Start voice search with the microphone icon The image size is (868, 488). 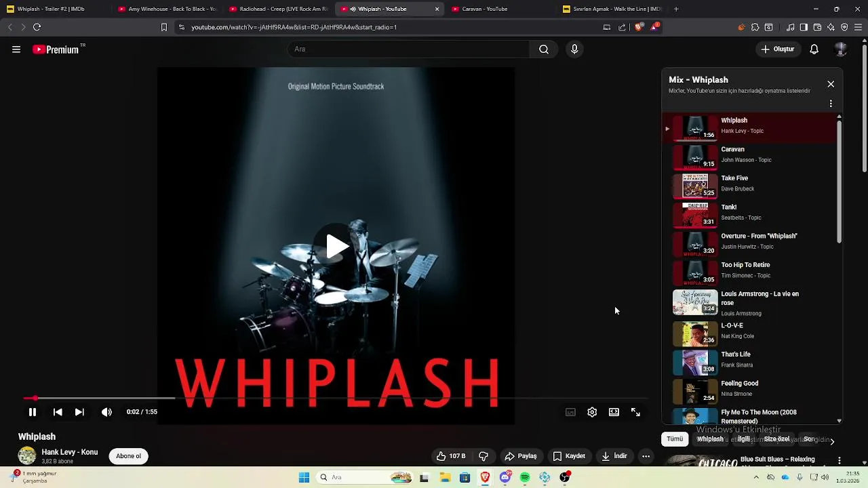574,49
